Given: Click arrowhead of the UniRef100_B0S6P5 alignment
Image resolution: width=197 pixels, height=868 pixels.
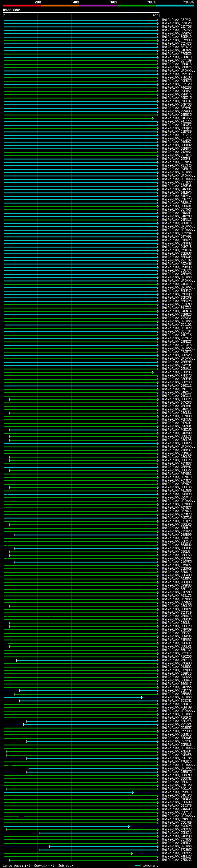Looking at the screenshot, I should (x=129, y=826).
